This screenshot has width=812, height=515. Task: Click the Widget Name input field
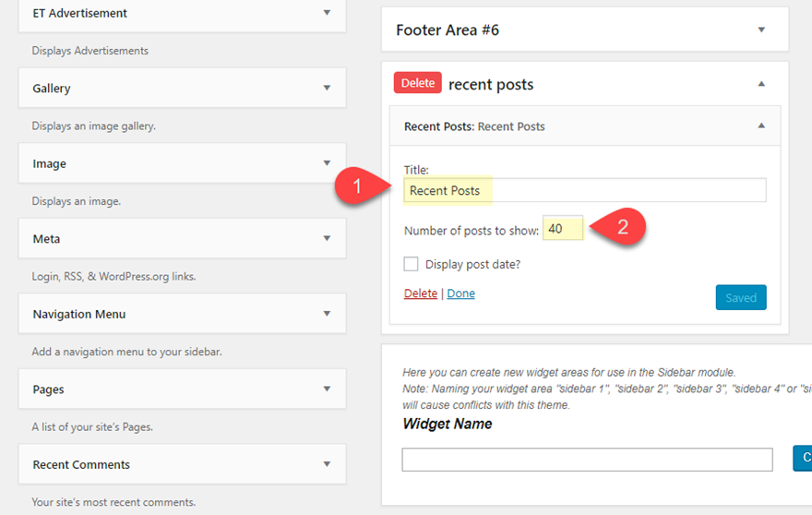587,460
